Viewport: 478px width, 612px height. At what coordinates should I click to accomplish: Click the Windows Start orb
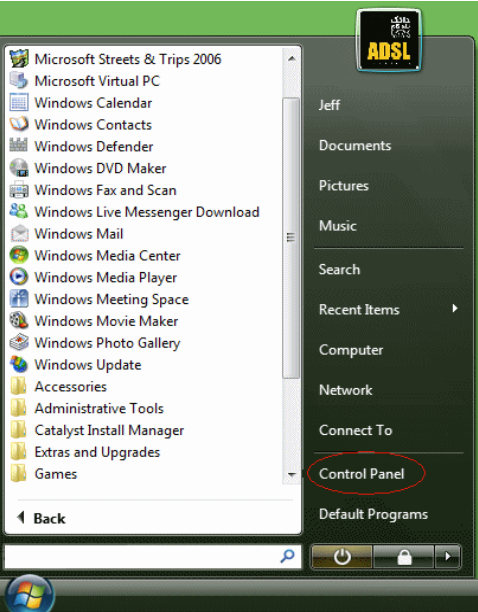point(29,594)
